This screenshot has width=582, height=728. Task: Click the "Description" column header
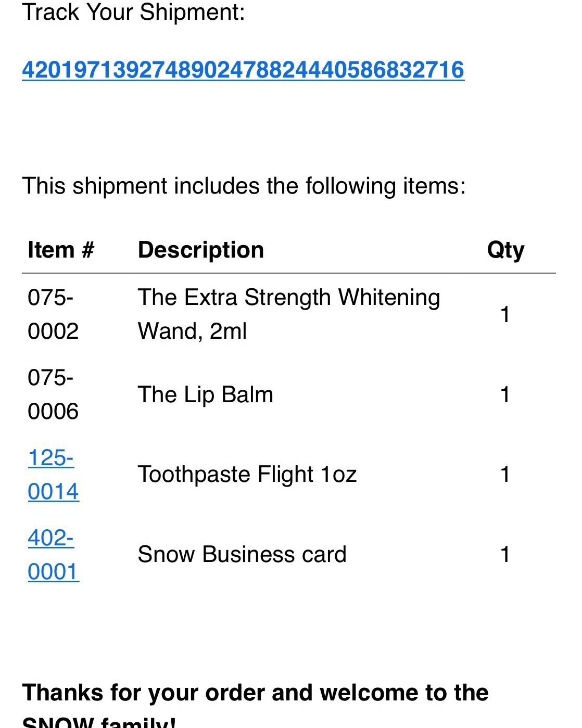click(x=200, y=250)
